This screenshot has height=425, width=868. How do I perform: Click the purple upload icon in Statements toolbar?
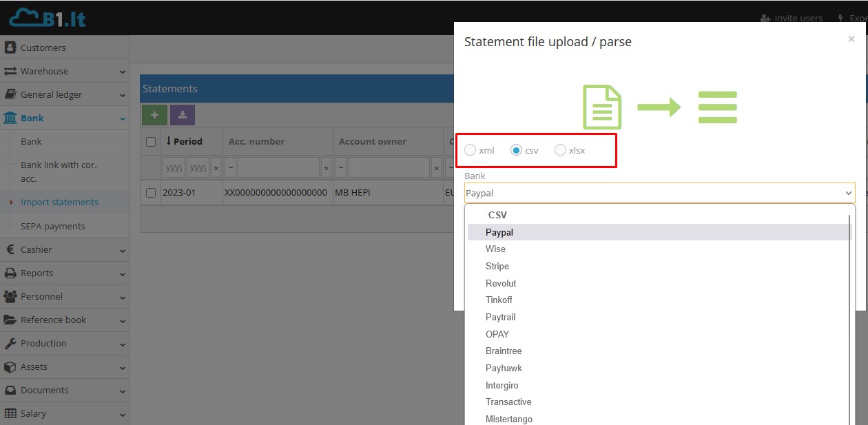(182, 114)
